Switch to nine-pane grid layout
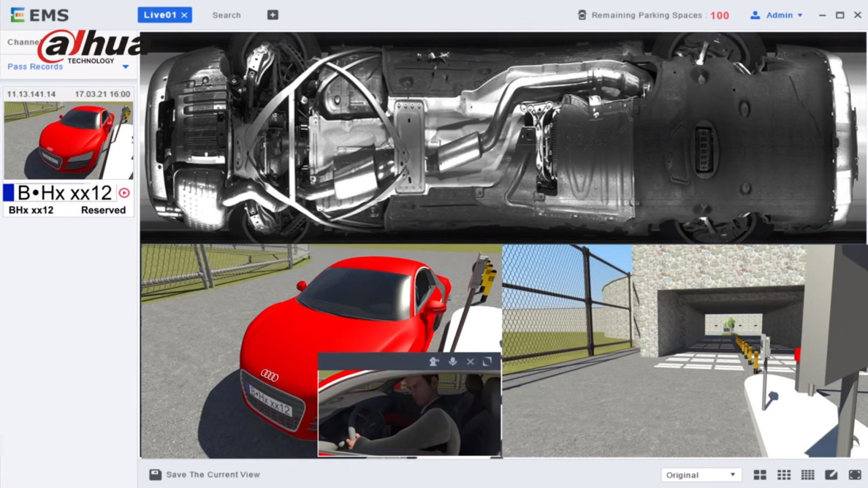Screen dimensions: 868x488 [x=784, y=475]
